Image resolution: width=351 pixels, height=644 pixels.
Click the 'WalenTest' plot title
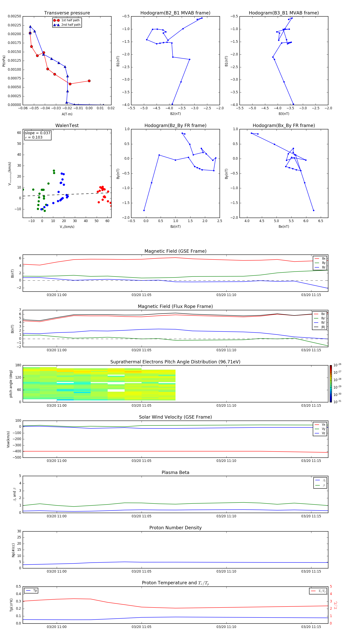67,125
